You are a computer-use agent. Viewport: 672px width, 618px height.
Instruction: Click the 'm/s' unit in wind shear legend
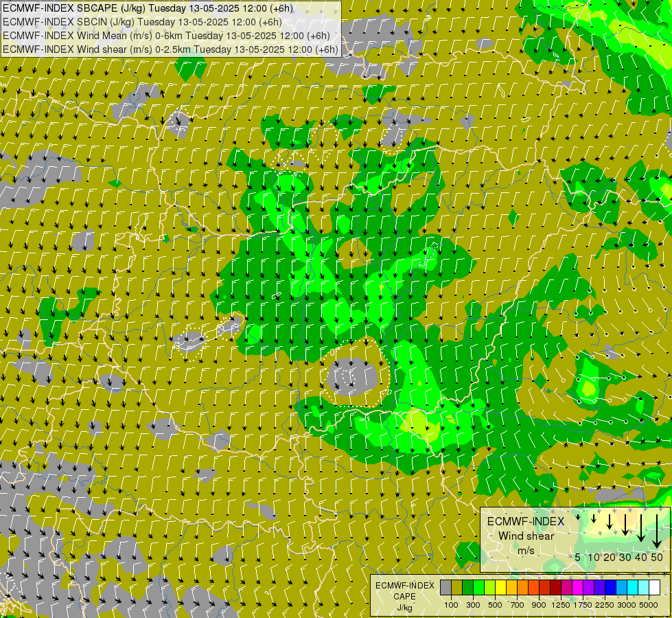[x=526, y=550]
